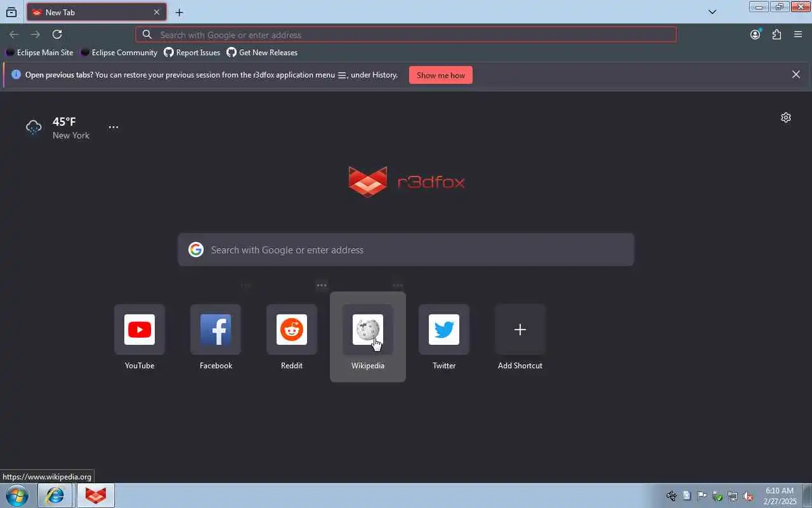Open the Facebook shortcut tile
The height and width of the screenshot is (508, 812).
216,330
